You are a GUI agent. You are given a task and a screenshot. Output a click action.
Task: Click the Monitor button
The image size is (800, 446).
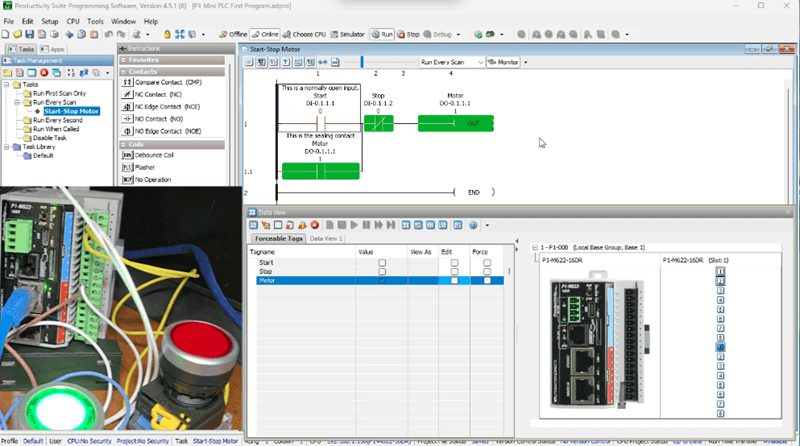pos(503,62)
